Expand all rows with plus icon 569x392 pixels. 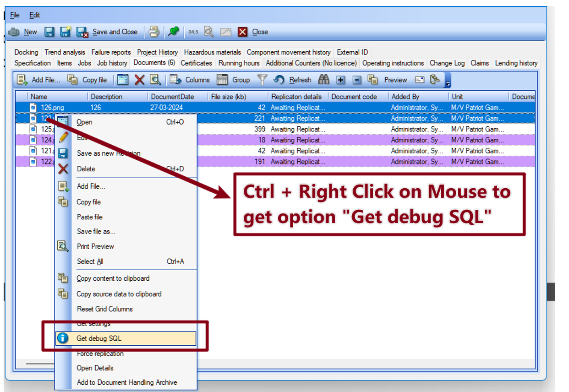click(x=340, y=80)
